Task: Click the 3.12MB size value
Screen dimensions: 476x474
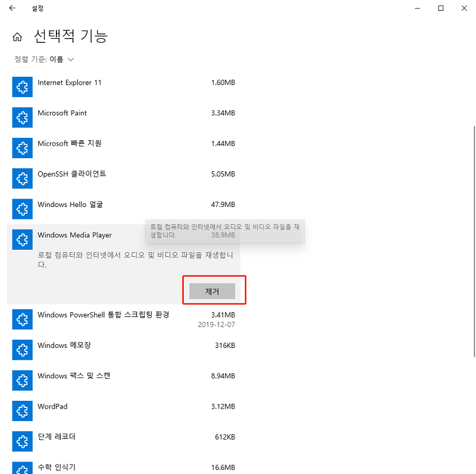Action: (x=223, y=406)
